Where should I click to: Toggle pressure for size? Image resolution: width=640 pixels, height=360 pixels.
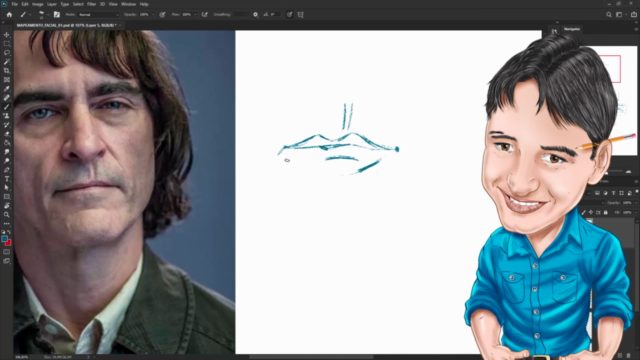click(x=289, y=15)
